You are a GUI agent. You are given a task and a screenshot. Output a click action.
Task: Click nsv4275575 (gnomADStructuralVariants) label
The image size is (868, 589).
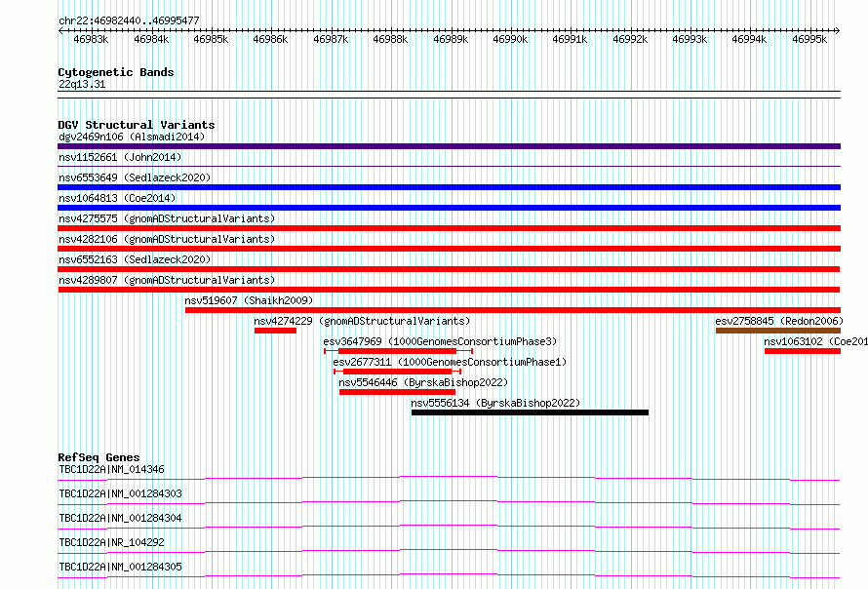[x=167, y=218]
